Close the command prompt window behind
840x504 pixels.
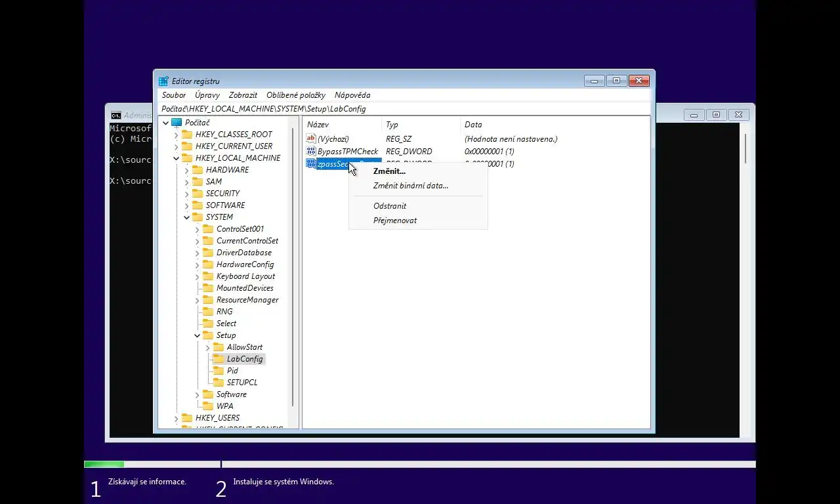(738, 114)
